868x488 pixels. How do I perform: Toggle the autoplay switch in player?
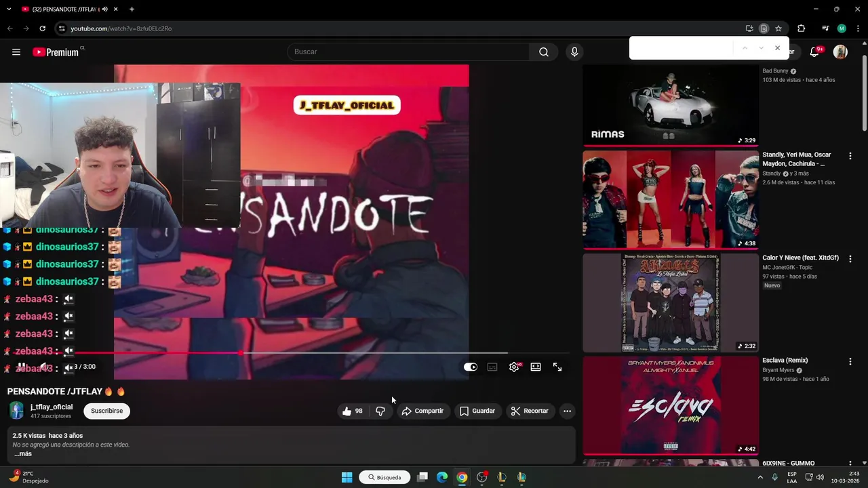[471, 367]
